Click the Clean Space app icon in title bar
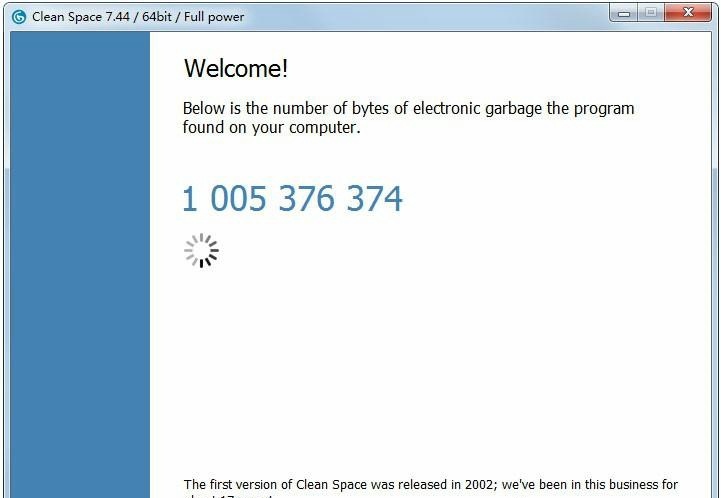This screenshot has height=498, width=721. click(19, 17)
